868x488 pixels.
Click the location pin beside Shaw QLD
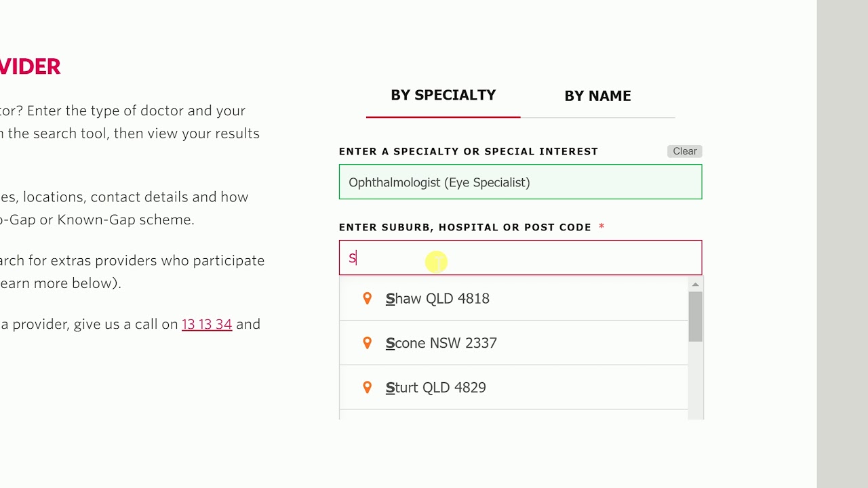tap(367, 298)
